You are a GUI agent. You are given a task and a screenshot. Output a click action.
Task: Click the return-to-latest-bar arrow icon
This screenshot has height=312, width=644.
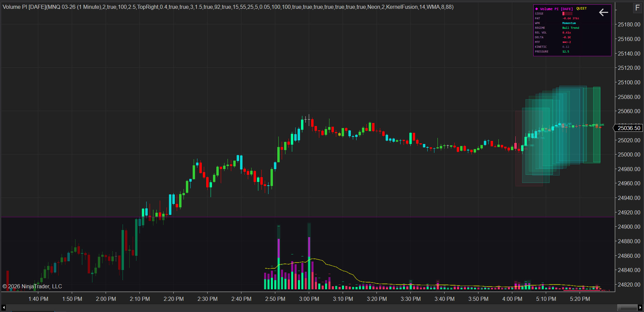[x=603, y=13]
